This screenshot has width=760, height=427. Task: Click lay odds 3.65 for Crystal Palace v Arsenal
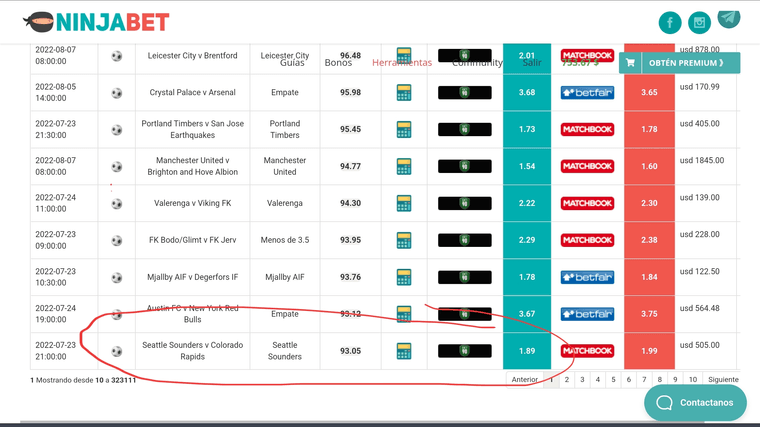(x=649, y=93)
